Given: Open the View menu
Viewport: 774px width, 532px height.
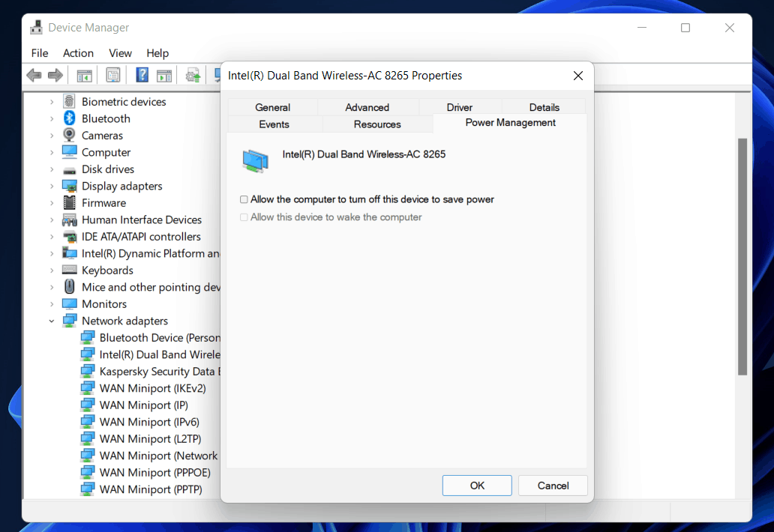Looking at the screenshot, I should [120, 52].
